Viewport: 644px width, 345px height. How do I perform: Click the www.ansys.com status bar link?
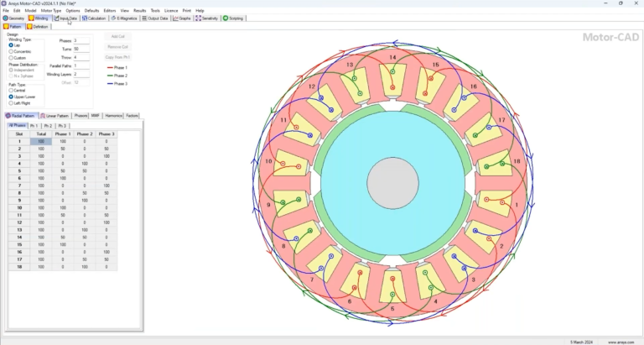(x=621, y=342)
